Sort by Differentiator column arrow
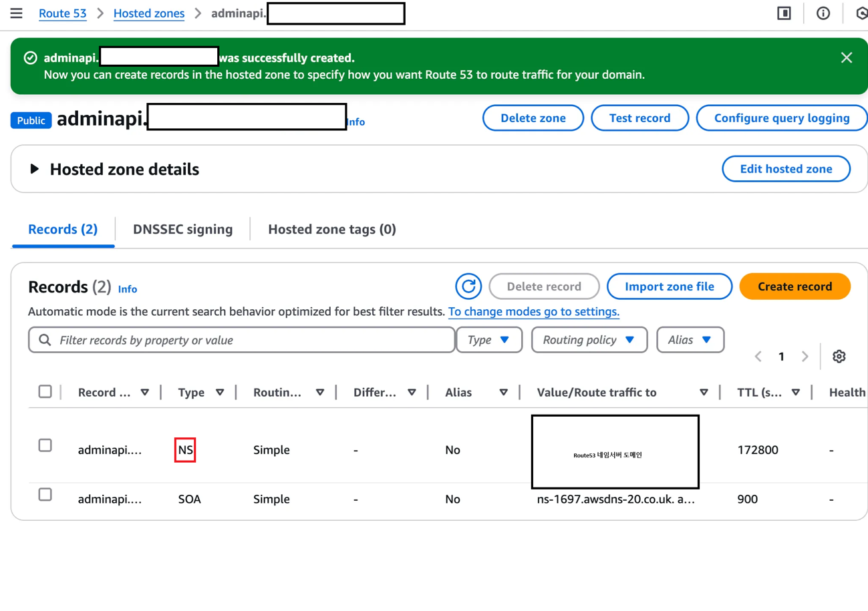 click(412, 393)
